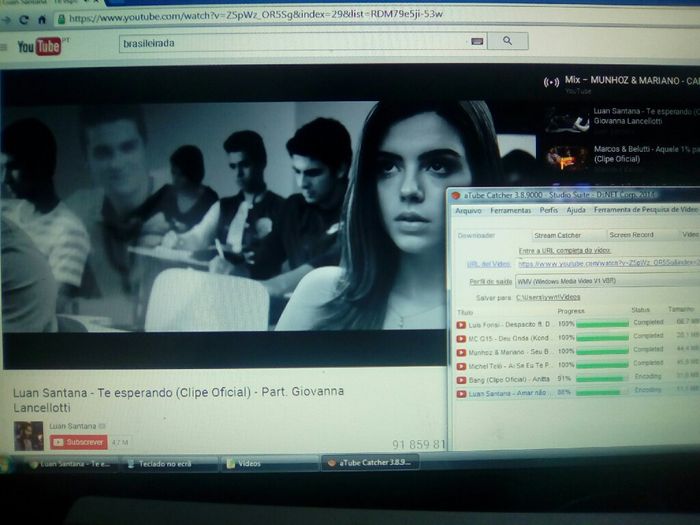The width and height of the screenshot is (700, 525).
Task: Click 'Encoding' status in Bang row
Action: tap(648, 376)
